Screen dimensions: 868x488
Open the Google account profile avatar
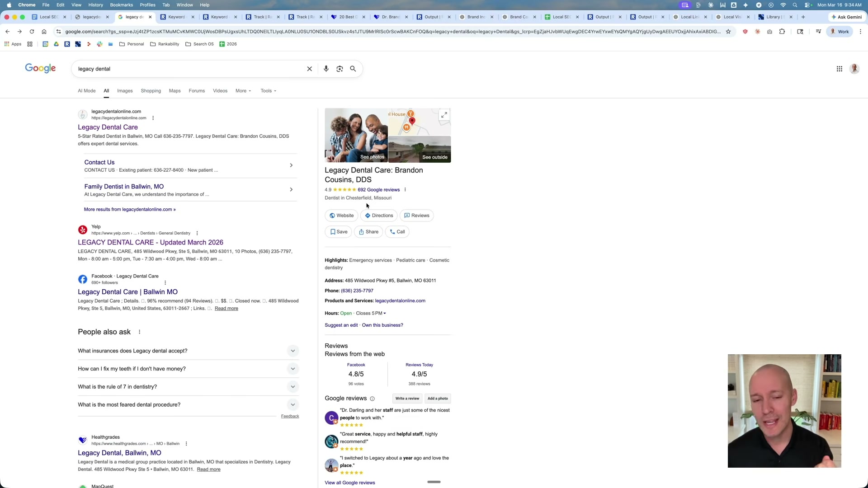click(854, 69)
